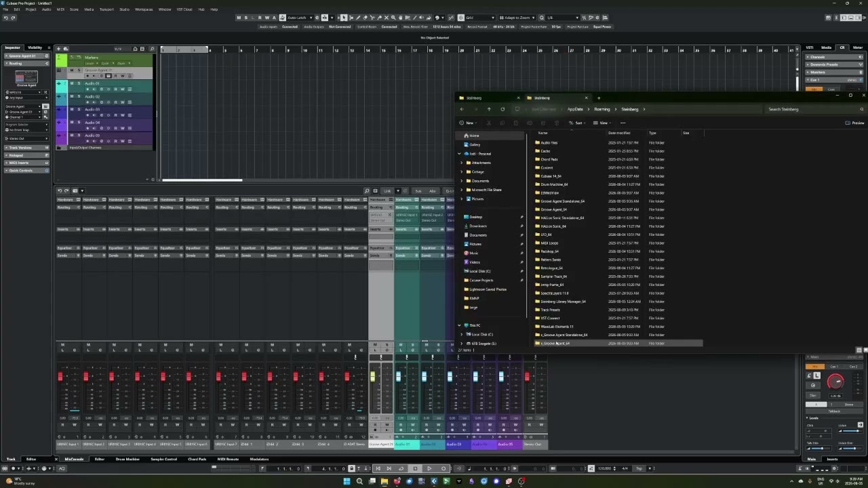The height and width of the screenshot is (488, 868).
Task: Toggle global Write automation button in toolbar
Action: coord(267,18)
